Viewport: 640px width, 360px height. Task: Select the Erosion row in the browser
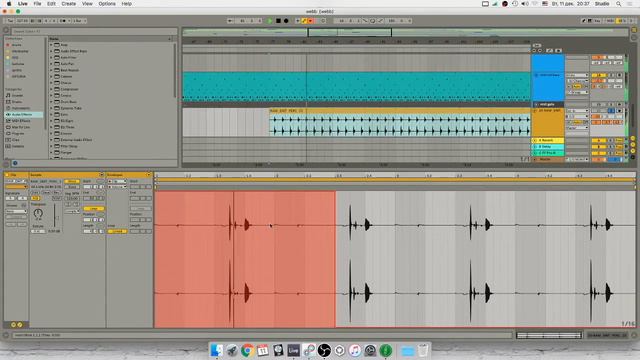coord(111,133)
